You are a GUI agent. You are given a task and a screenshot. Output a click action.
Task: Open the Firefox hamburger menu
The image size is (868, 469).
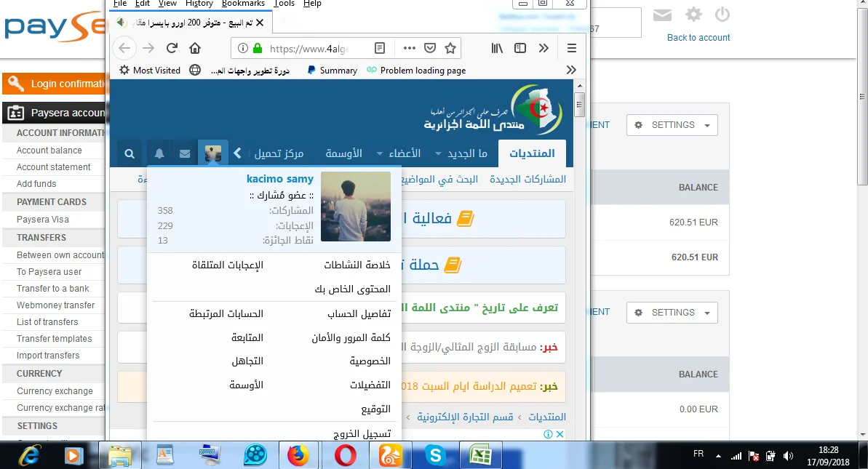click(x=571, y=48)
